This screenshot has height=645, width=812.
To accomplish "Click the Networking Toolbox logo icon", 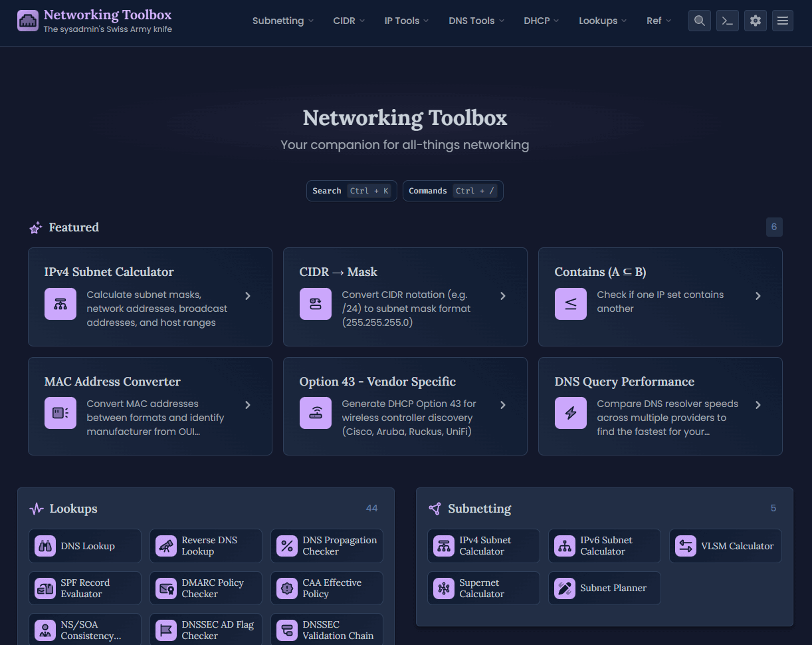I will (x=28, y=21).
